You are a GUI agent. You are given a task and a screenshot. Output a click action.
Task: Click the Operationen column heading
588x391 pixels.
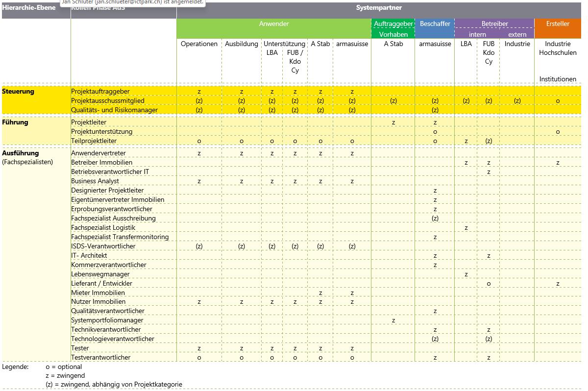coord(199,44)
